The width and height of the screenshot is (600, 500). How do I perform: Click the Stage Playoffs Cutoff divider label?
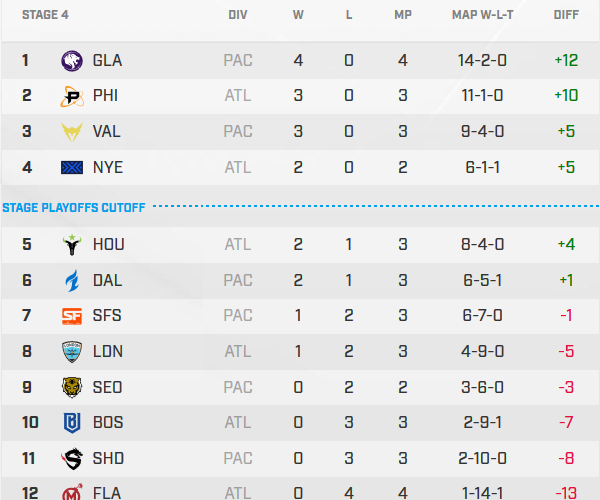point(74,208)
